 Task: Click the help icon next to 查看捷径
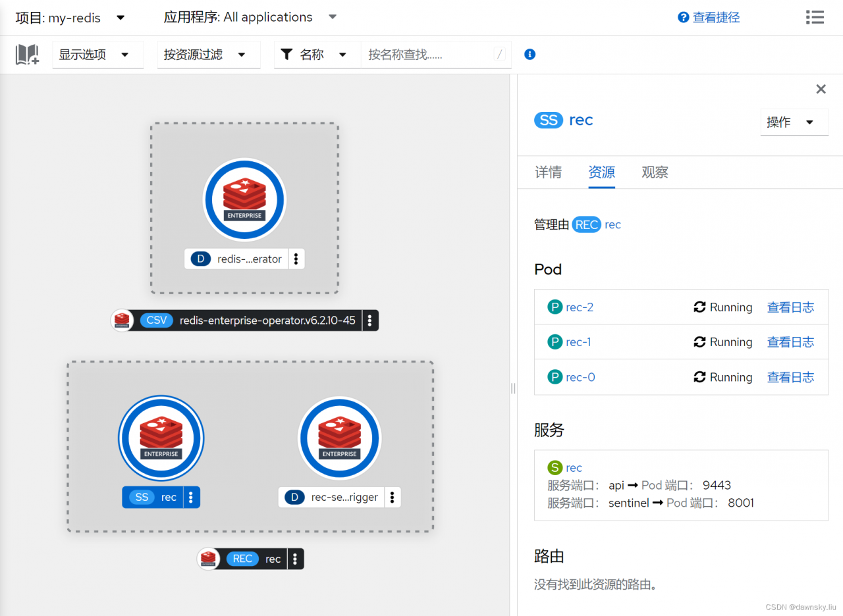[x=683, y=17]
